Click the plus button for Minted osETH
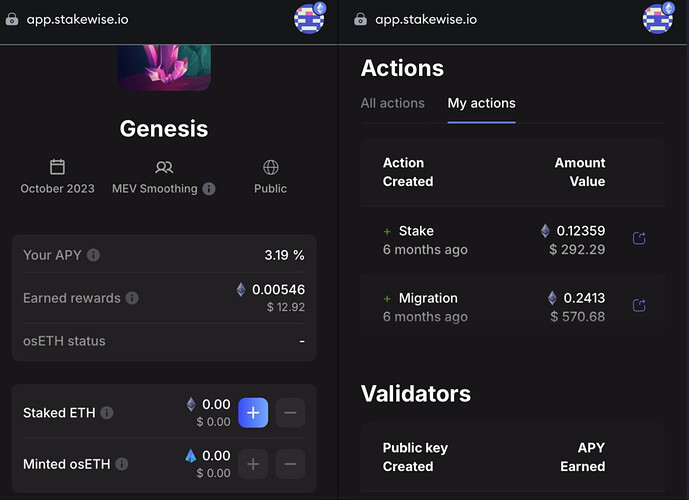Viewport: 689px width, 500px height. (x=253, y=464)
